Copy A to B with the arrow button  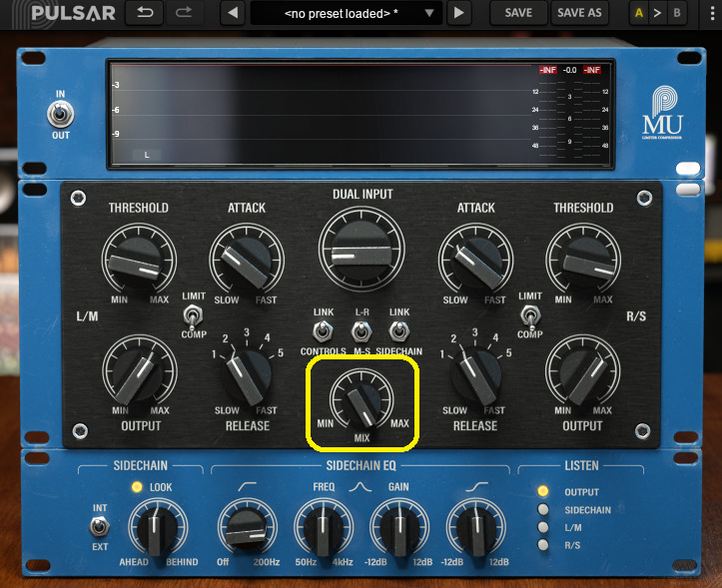click(x=657, y=13)
